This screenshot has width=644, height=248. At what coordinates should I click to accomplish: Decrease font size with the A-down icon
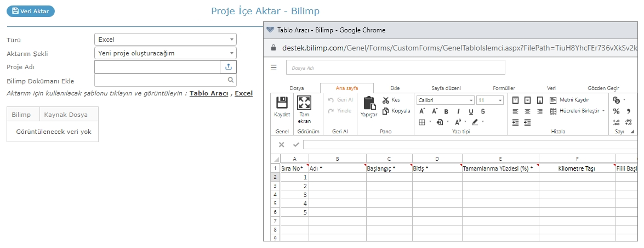434,111
